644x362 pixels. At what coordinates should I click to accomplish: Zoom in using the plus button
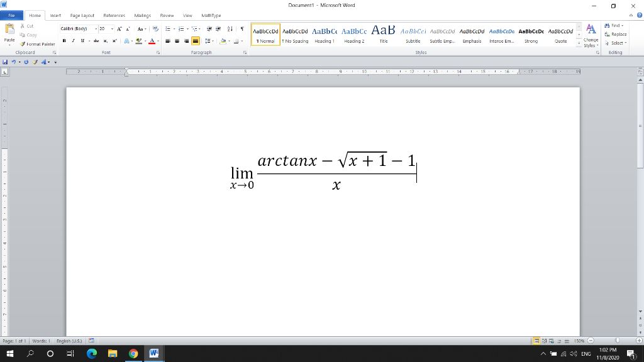639,341
